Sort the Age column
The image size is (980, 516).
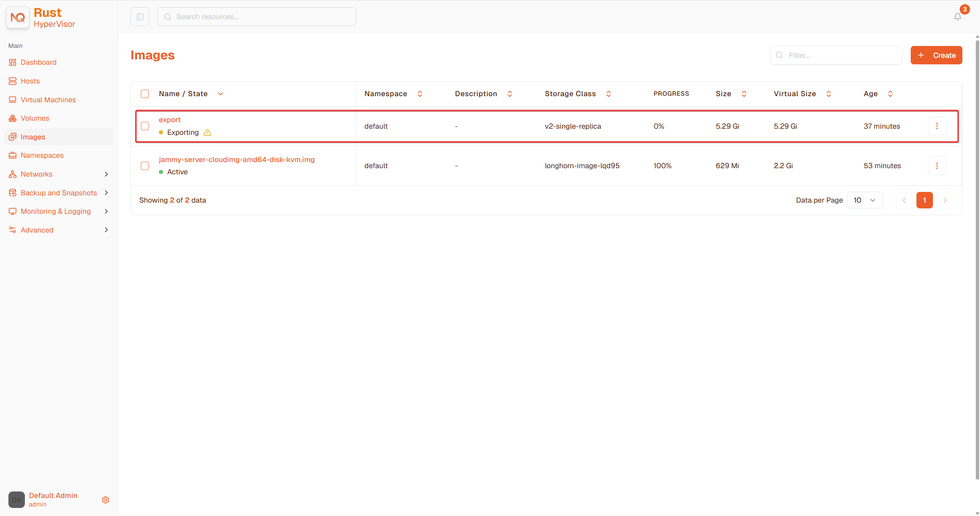point(890,94)
